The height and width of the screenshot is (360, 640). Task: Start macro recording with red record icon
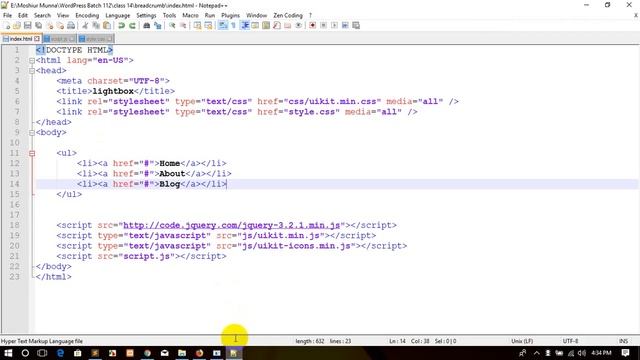point(313,25)
